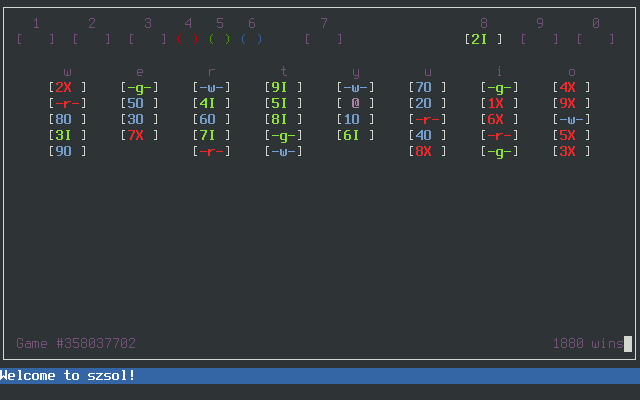Screen dimensions: 640x400
Task: Select the -w- card in column t
Action: 284,151
